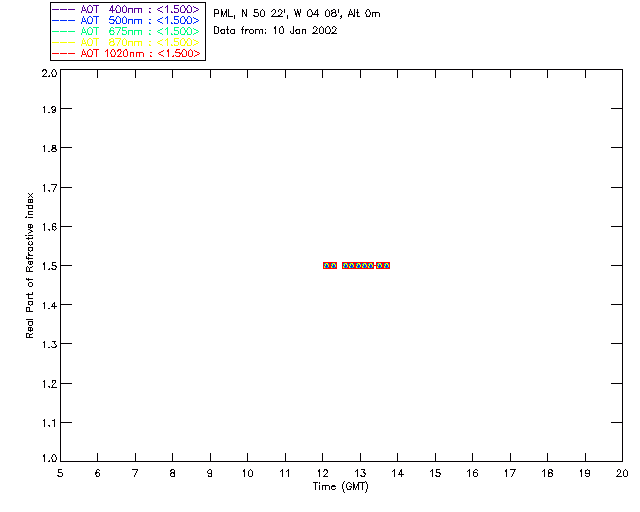The width and height of the screenshot is (640, 512).
Task: Click the x-axis tick label 12
Action: coord(322,473)
